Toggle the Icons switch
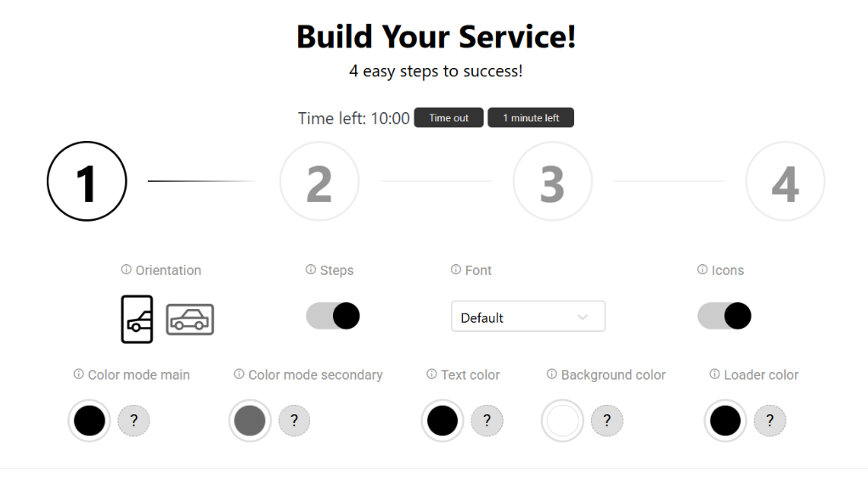This screenshot has height=484, width=868. (x=724, y=316)
